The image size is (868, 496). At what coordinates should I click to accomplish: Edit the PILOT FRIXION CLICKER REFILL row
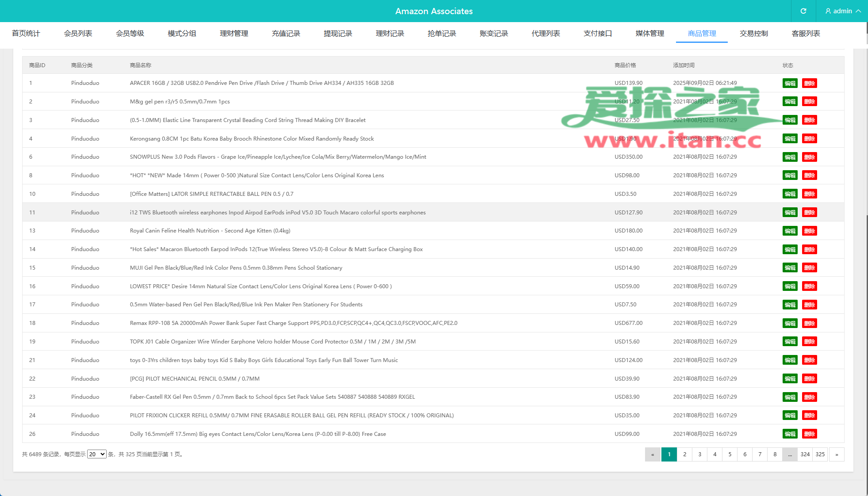click(x=790, y=416)
